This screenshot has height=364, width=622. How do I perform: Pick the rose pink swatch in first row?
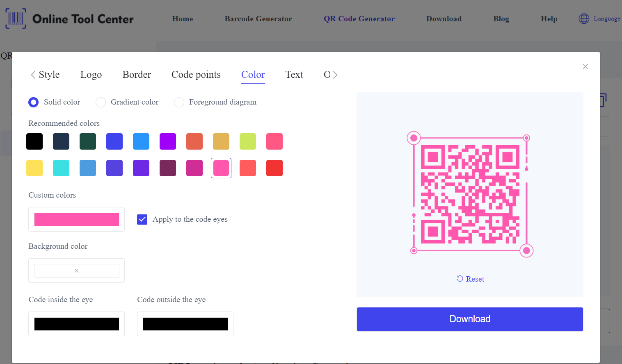274,141
